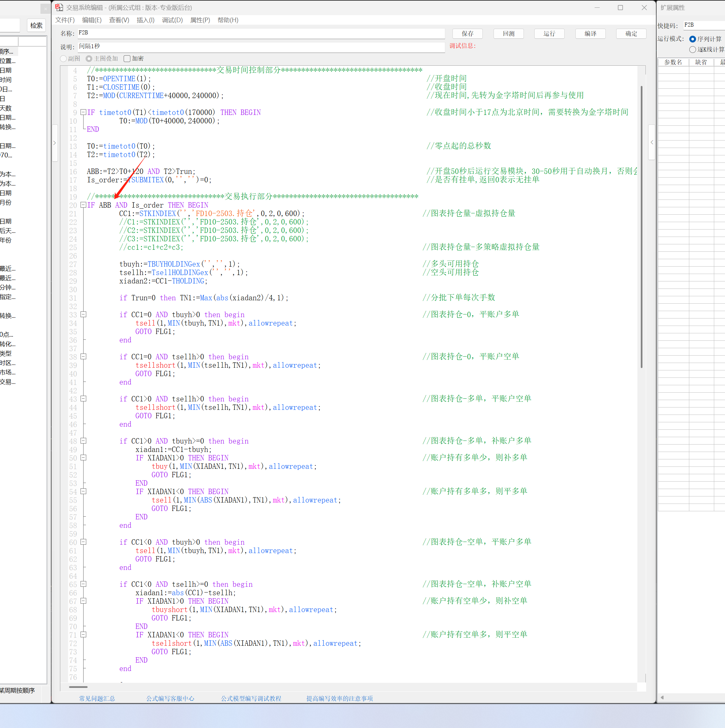Click the 说明 field with 间隔1秒

pyautogui.click(x=261, y=47)
